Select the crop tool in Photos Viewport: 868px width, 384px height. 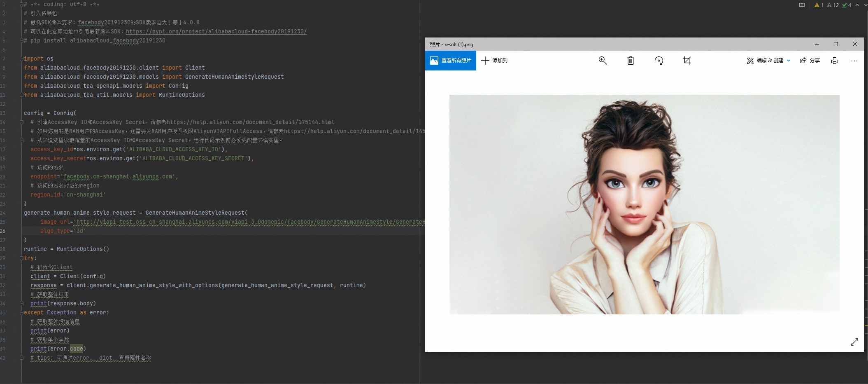pos(687,61)
